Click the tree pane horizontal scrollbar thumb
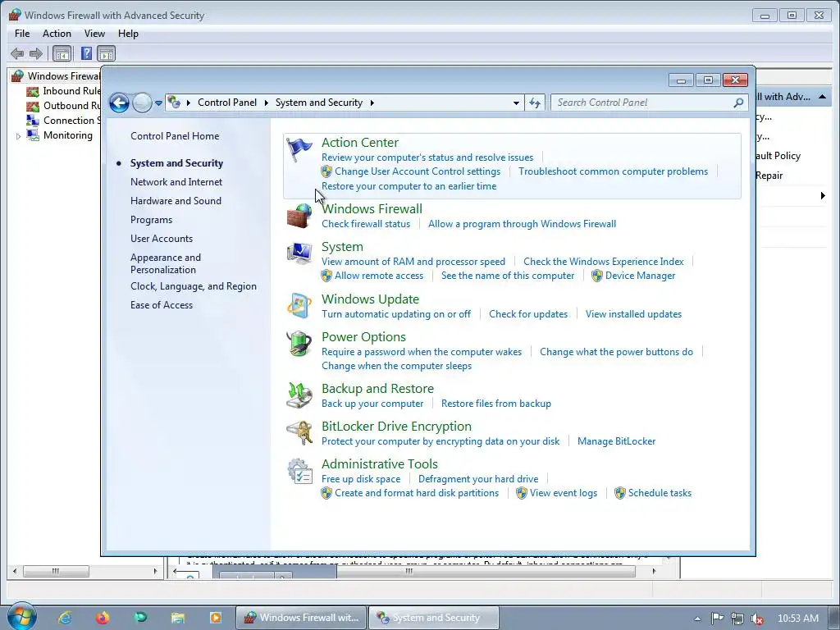The image size is (840, 630). click(56, 571)
